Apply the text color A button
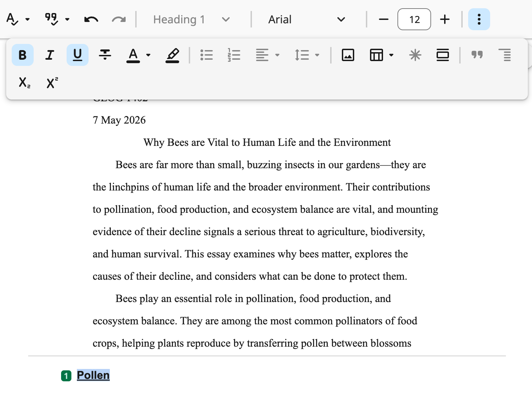This screenshot has height=405, width=532. click(x=133, y=55)
